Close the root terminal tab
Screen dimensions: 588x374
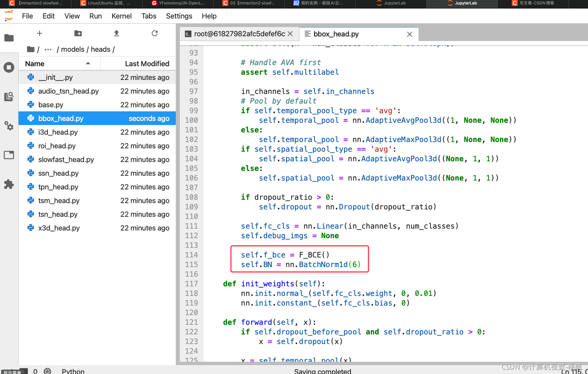pos(290,34)
